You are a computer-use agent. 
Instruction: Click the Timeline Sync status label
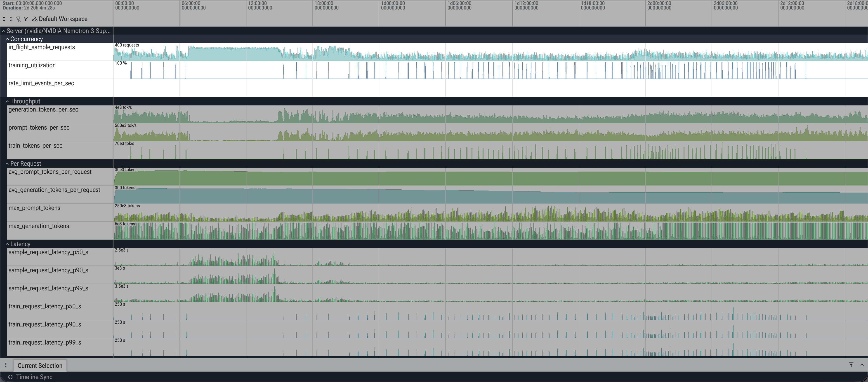(34, 377)
